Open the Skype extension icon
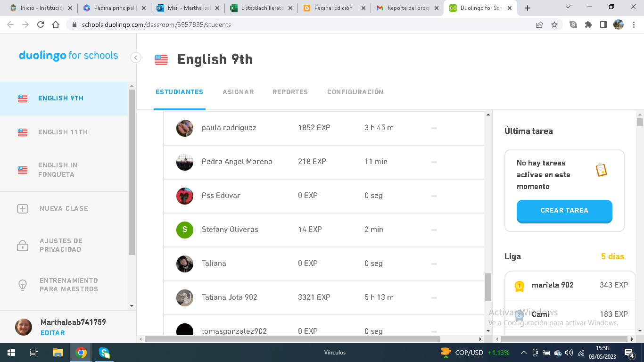This screenshot has height=362, width=644. point(573,25)
